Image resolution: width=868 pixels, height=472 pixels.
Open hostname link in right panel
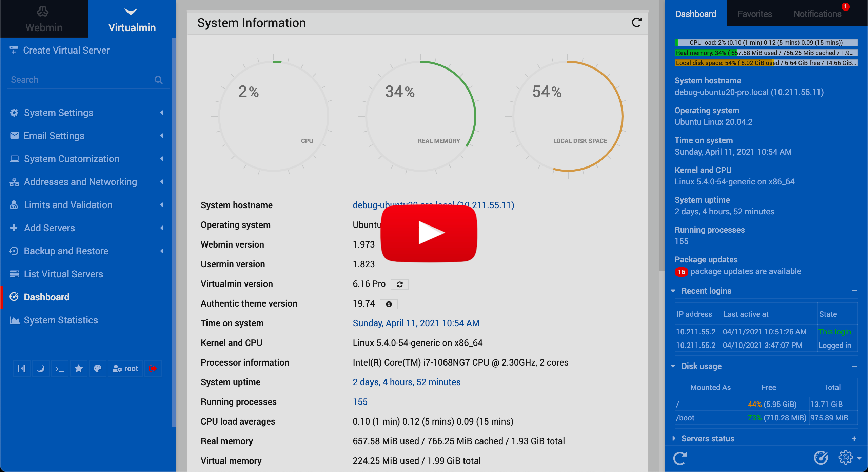pyautogui.click(x=749, y=92)
